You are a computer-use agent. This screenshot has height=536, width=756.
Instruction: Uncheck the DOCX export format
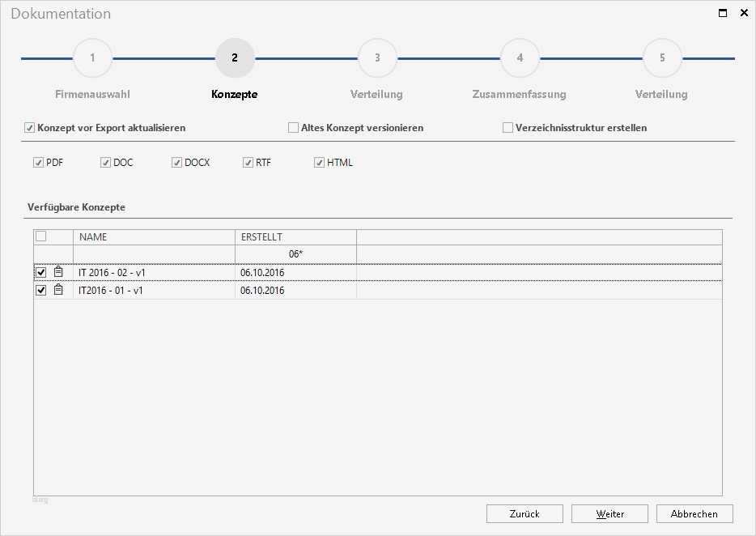point(176,163)
